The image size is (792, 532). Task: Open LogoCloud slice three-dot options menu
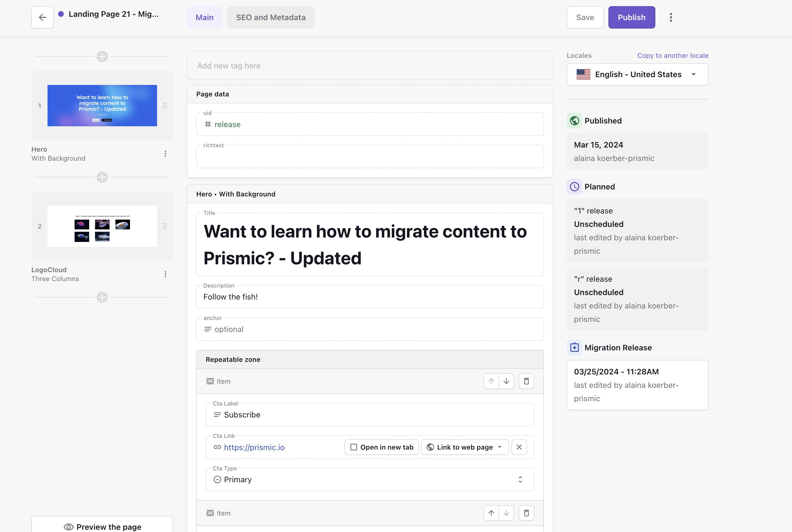pos(165,274)
